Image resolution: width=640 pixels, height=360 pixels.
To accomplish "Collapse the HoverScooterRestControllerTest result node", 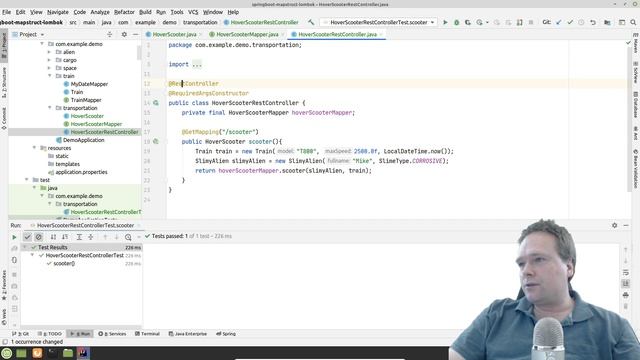I will click(32, 255).
